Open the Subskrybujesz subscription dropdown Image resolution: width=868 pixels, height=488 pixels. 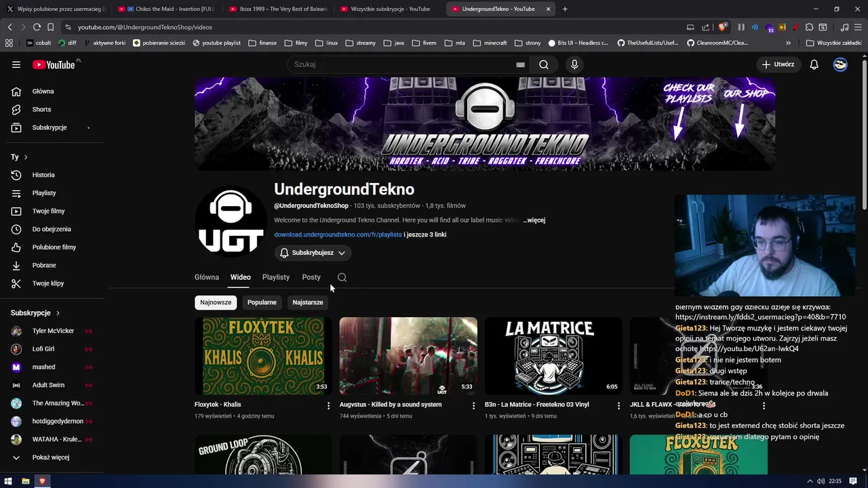point(313,253)
